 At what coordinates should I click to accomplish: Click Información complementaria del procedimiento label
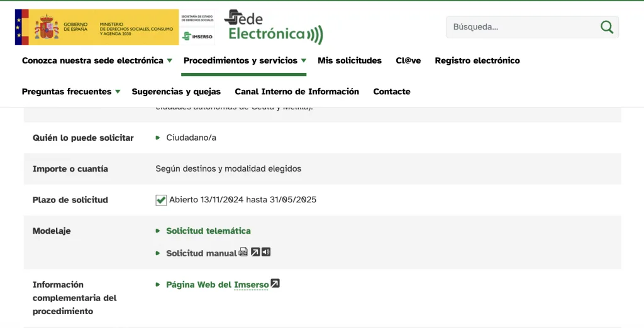pyautogui.click(x=74, y=298)
